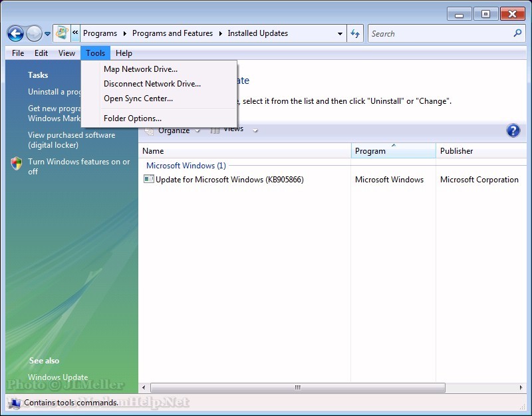
Task: Expand the address bar history dropdown
Action: pyautogui.click(x=340, y=33)
